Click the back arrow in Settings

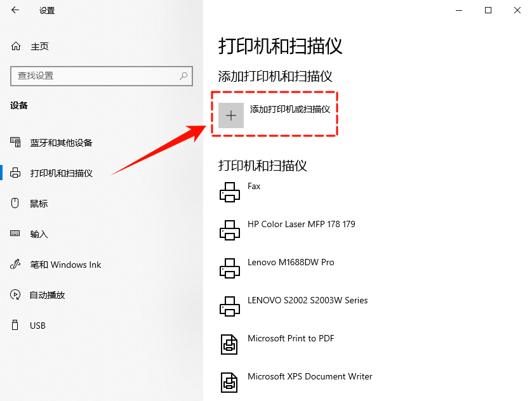click(15, 10)
